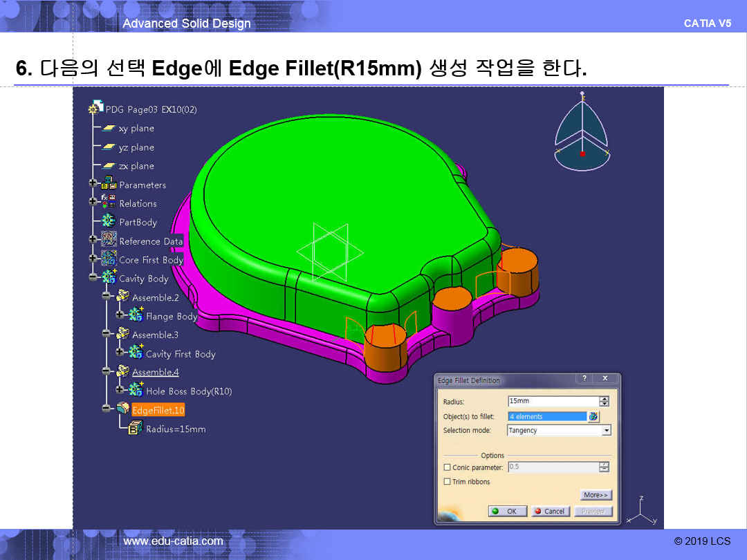The image size is (747, 560).
Task: Click the Assemble.2 node icon
Action: (122, 297)
